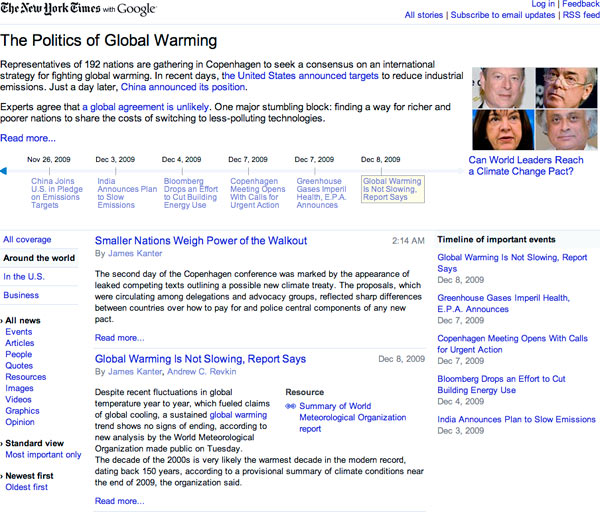600x512 pixels.
Task: Open 'Smaller Nations Weigh Power of the Walkout' headline
Action: pos(201,241)
